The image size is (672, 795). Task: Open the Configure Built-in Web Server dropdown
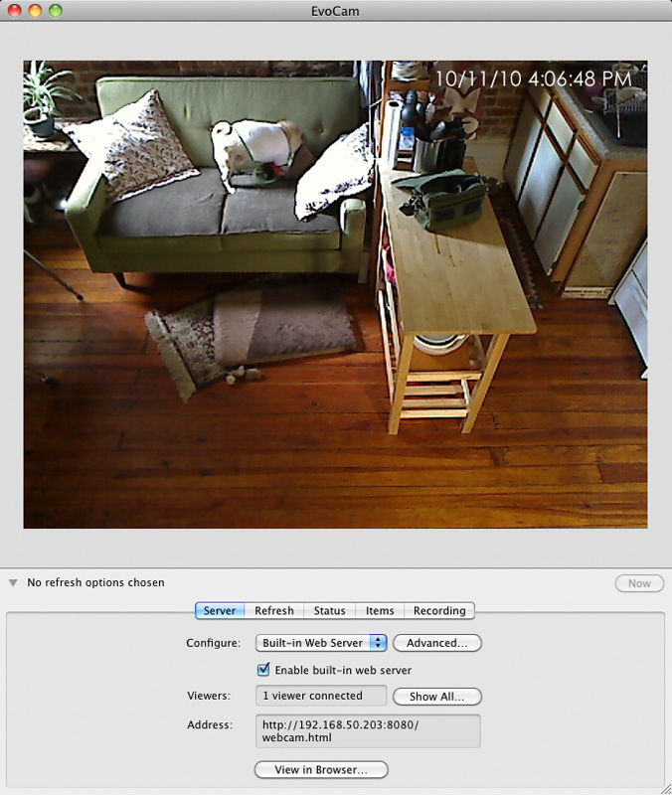tap(321, 643)
